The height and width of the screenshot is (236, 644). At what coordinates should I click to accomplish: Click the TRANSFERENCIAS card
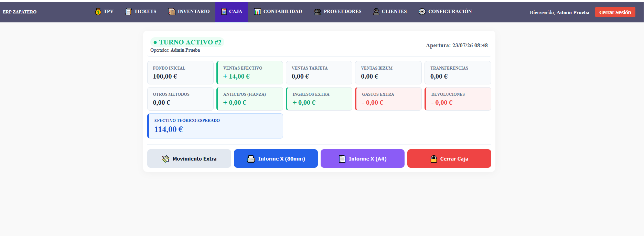pos(458,73)
